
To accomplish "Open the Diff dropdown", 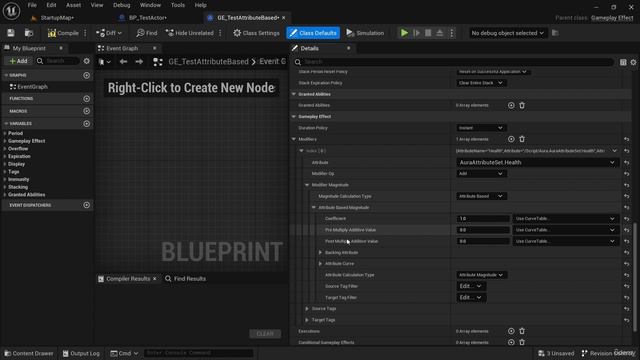I will [109, 33].
